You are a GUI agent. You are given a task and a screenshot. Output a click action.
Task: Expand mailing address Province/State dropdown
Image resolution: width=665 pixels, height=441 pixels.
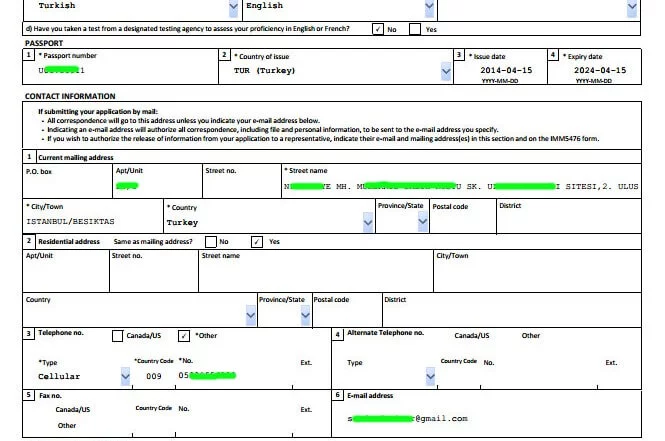tap(422, 221)
